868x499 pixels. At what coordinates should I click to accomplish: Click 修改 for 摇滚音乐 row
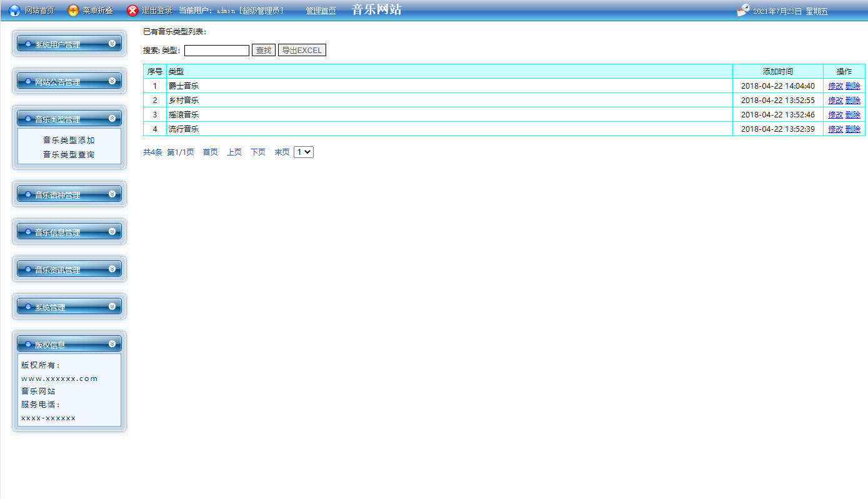(x=836, y=115)
